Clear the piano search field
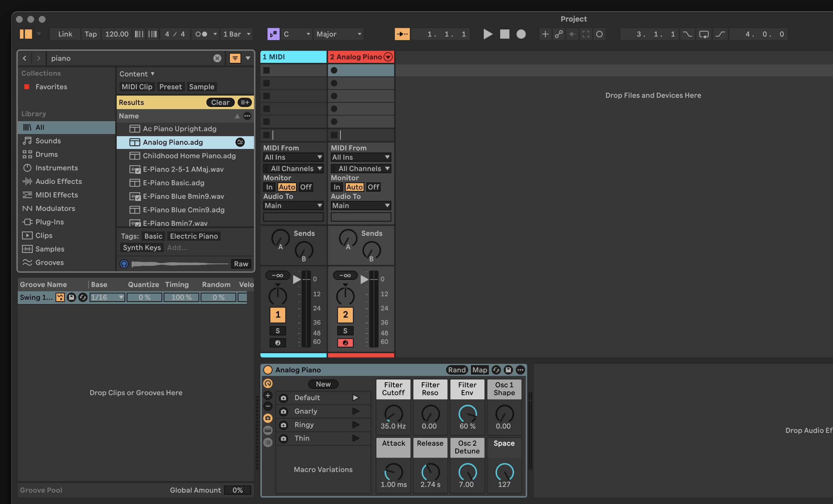The width and height of the screenshot is (833, 504). pos(217,58)
